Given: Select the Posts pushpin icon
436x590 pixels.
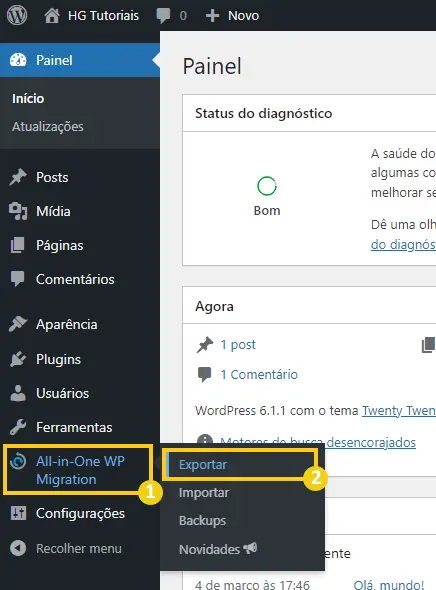Looking at the screenshot, I should click(x=18, y=177).
